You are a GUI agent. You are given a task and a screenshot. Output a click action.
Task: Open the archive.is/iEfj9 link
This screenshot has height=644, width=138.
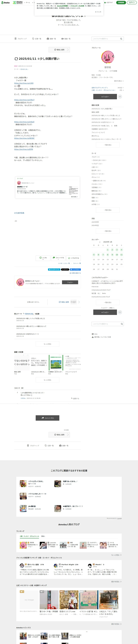click(24, 149)
